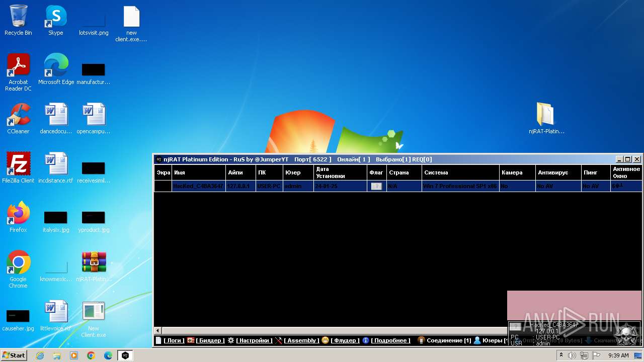Click the Подробнее info icon
This screenshot has width=644, height=362.
click(x=366, y=340)
